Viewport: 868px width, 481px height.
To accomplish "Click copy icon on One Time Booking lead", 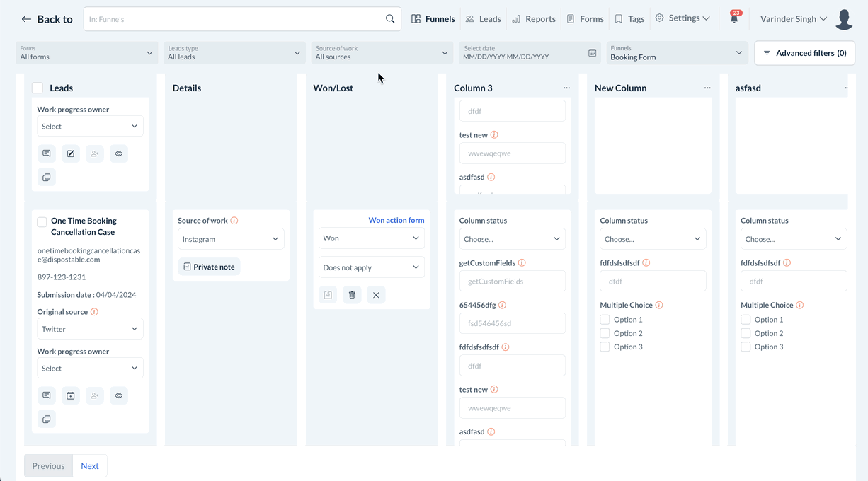I will 47,419.
